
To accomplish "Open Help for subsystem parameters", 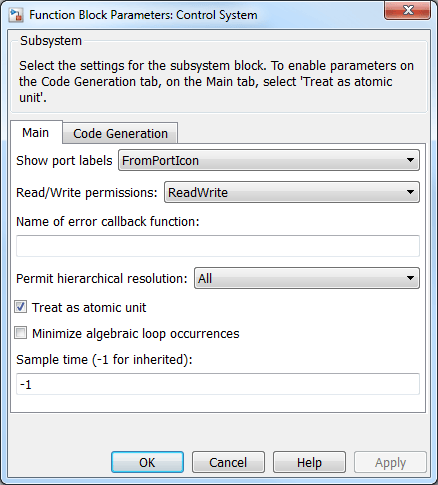I will [309, 462].
